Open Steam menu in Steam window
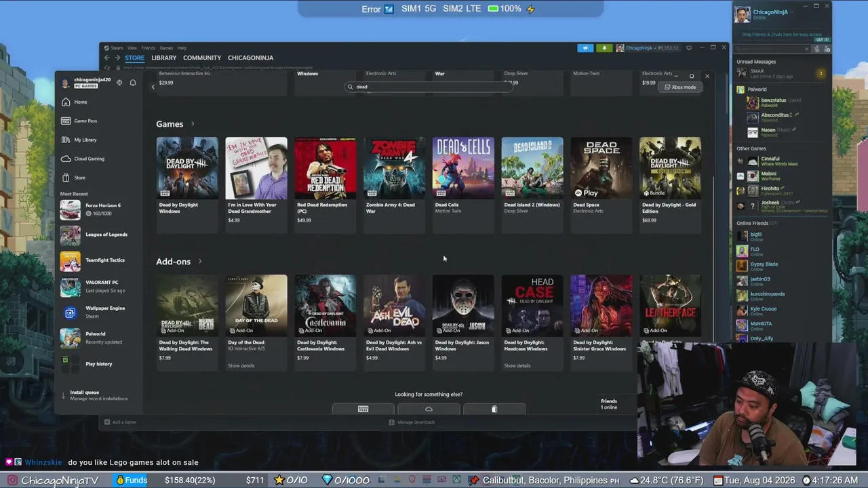This screenshot has width=868, height=488. point(115,48)
